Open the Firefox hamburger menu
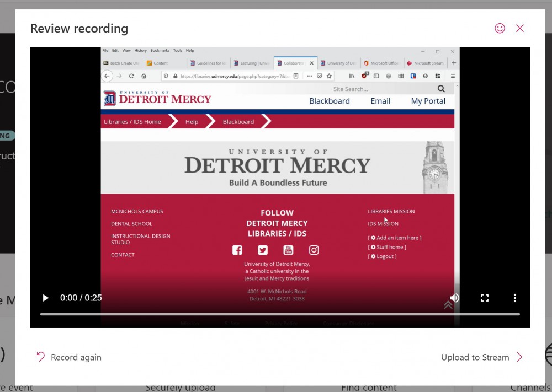The height and width of the screenshot is (392, 552). coord(452,76)
